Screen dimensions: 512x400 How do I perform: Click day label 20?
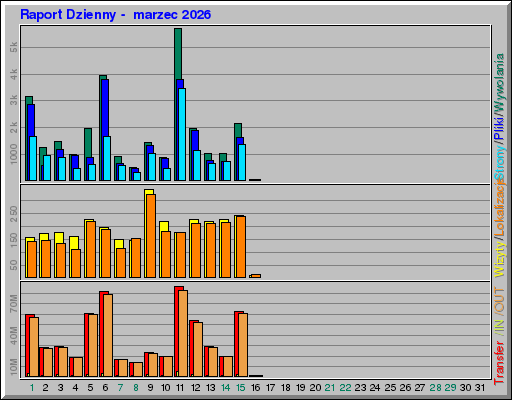click(315, 388)
